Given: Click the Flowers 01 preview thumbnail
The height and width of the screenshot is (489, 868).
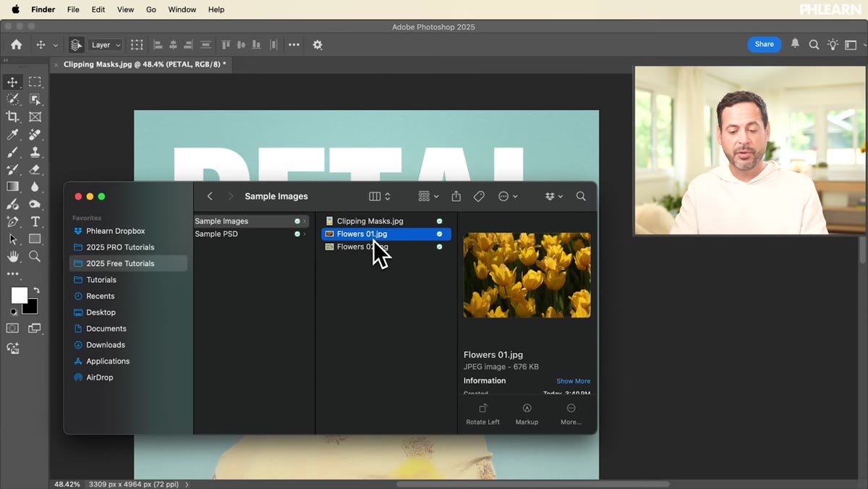Looking at the screenshot, I should pos(527,275).
